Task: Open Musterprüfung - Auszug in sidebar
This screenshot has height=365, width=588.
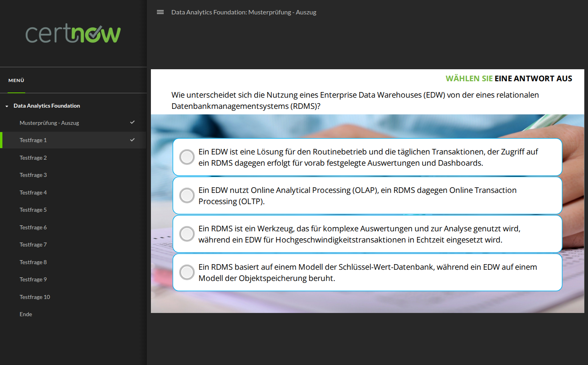Action: [49, 123]
